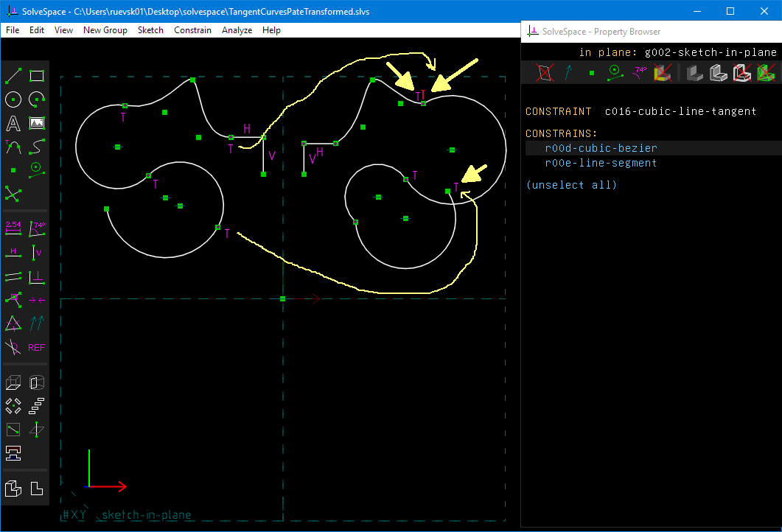This screenshot has width=782, height=532.
Task: Toggle construction entities visibility in Property Browser
Action: tap(615, 73)
